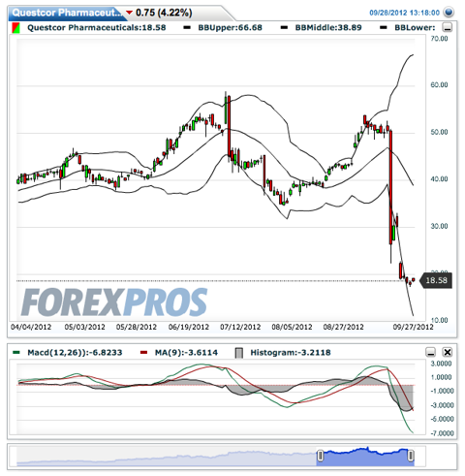Screen dimensions: 465x476
Task: Close the MACD indicator panel
Action: click(447, 352)
